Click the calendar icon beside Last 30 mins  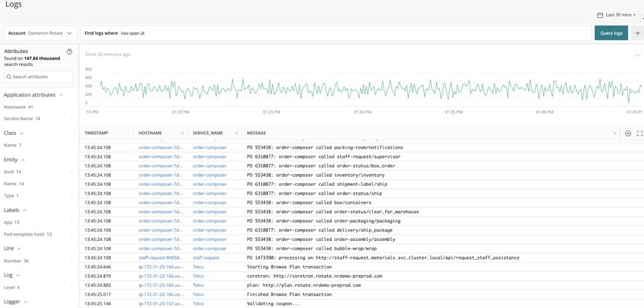599,15
